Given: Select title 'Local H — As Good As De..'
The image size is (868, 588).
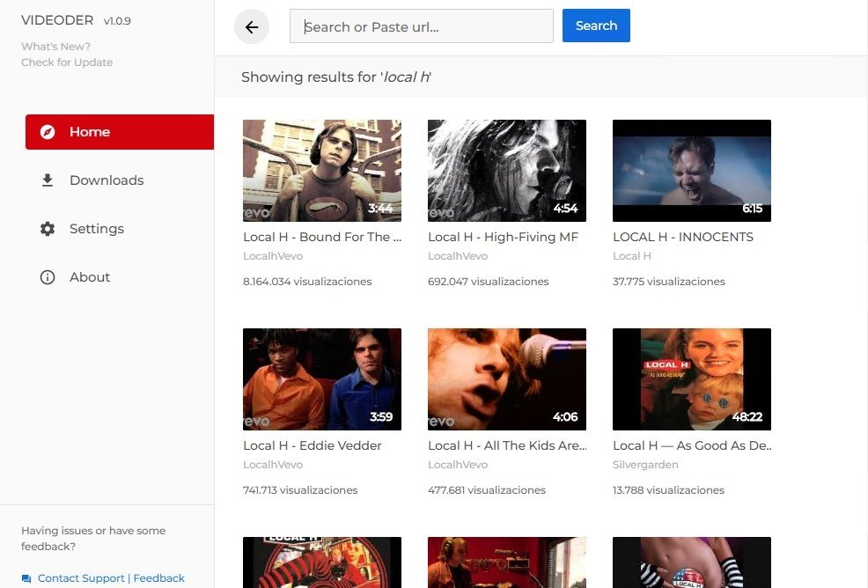Looking at the screenshot, I should click(x=693, y=445).
